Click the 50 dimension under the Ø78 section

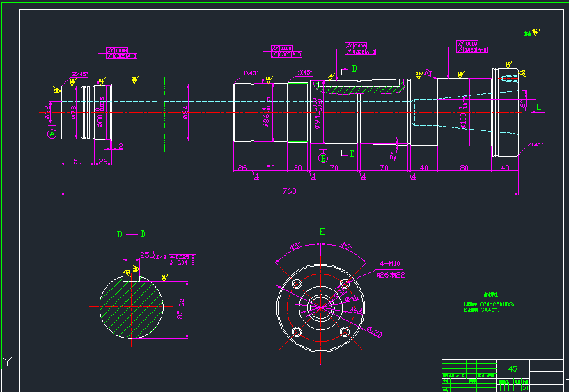(x=77, y=162)
